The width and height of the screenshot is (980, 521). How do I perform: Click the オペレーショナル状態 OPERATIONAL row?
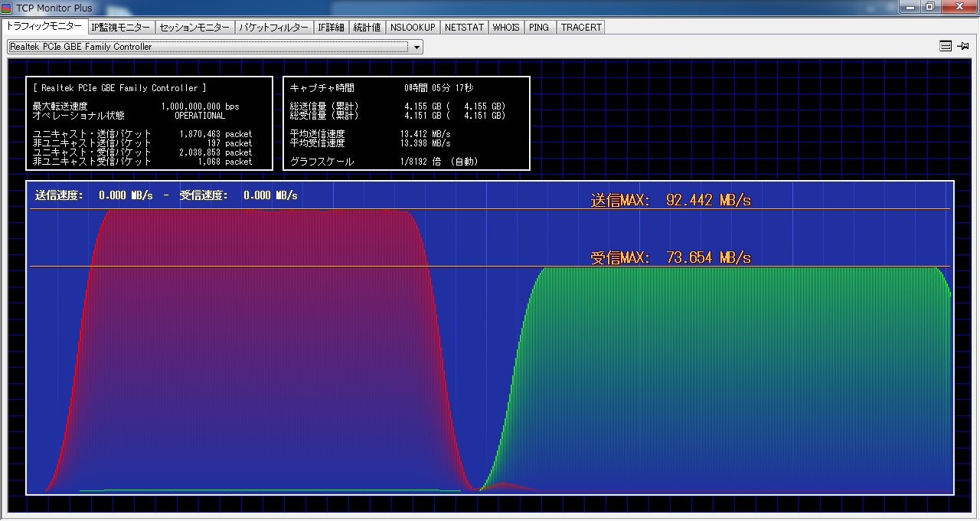point(129,116)
